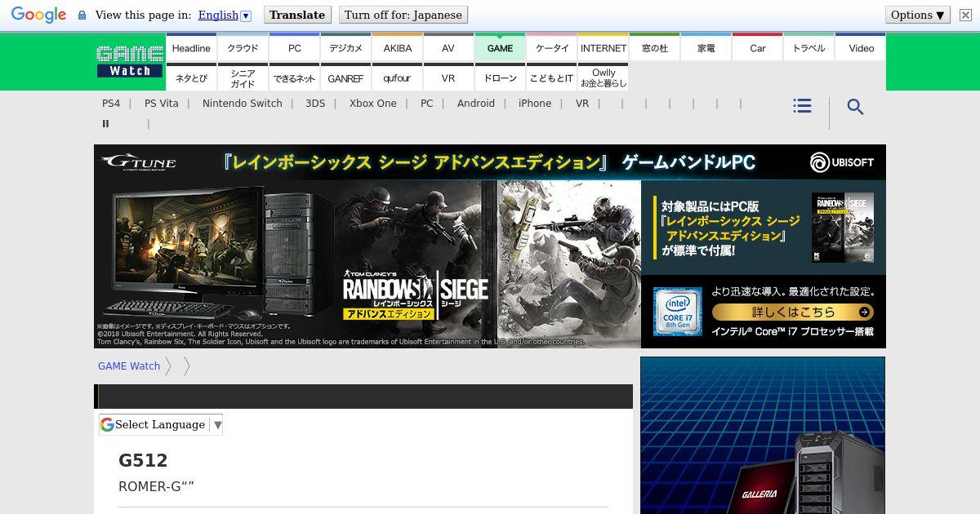Open the GALLERIA PC advertisement

[x=762, y=436]
